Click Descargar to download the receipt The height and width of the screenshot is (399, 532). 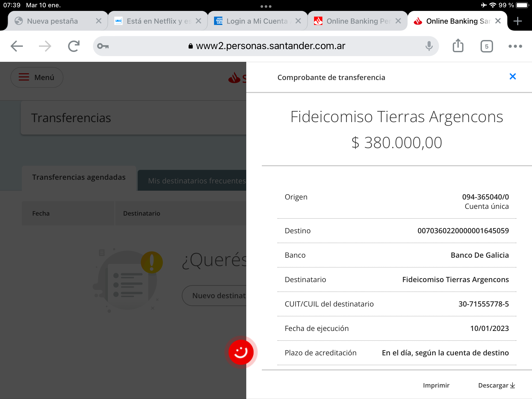[496, 385]
